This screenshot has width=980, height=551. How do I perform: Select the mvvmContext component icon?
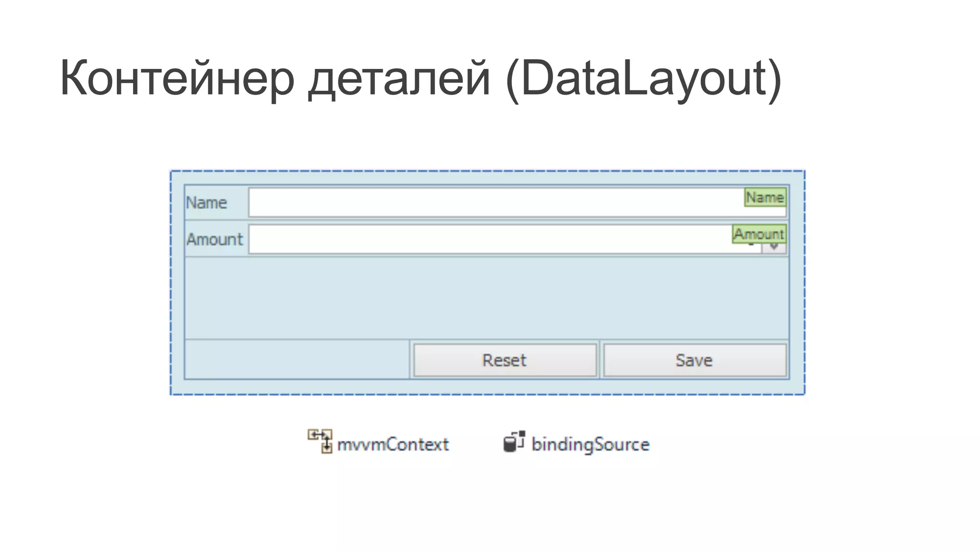(320, 441)
